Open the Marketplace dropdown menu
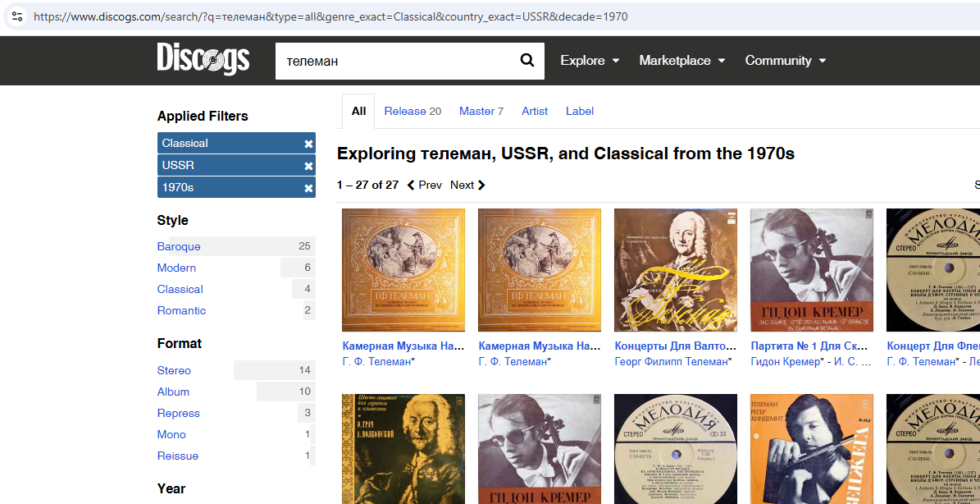 point(681,61)
